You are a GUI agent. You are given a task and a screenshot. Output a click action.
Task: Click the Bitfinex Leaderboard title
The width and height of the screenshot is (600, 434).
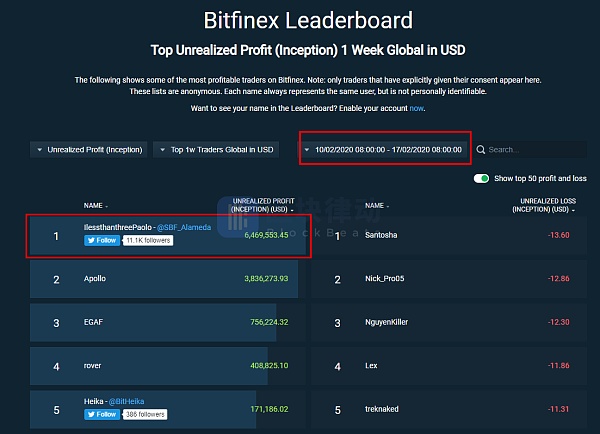coord(308,20)
